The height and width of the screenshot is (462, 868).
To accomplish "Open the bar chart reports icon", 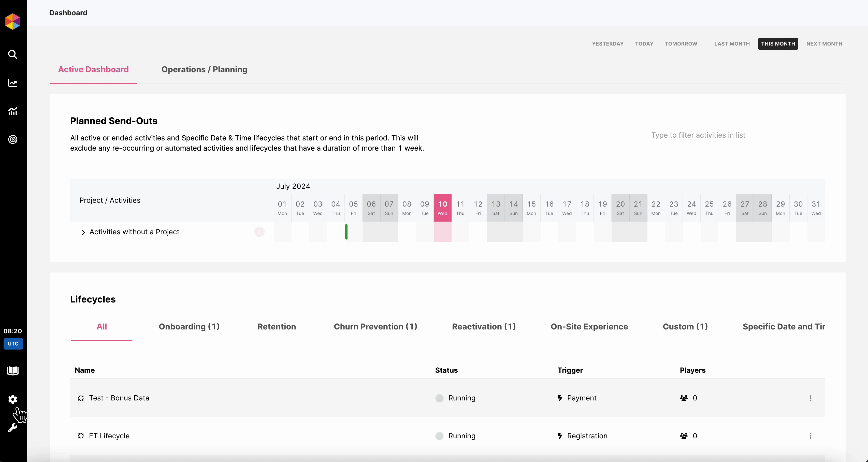I will [x=12, y=111].
